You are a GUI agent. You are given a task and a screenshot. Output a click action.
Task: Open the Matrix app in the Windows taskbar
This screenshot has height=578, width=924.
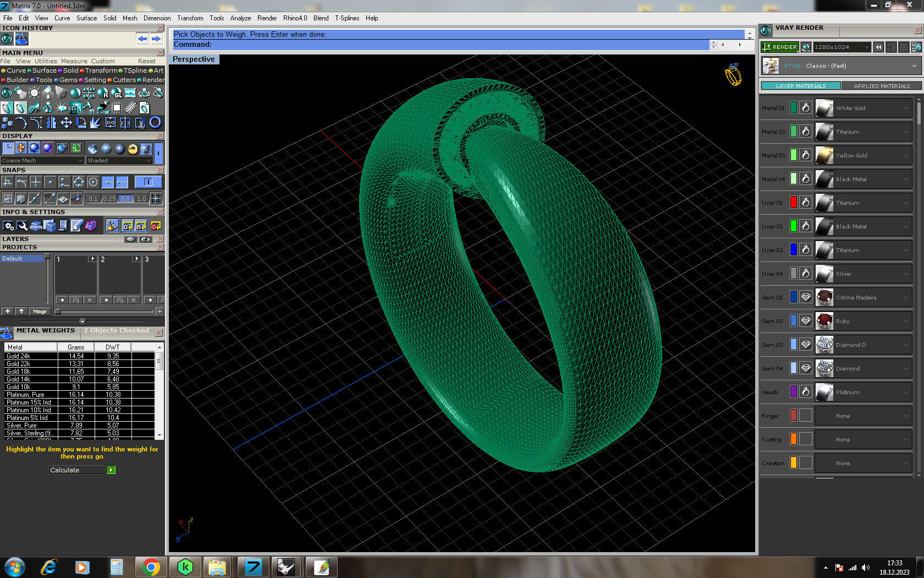(x=253, y=567)
